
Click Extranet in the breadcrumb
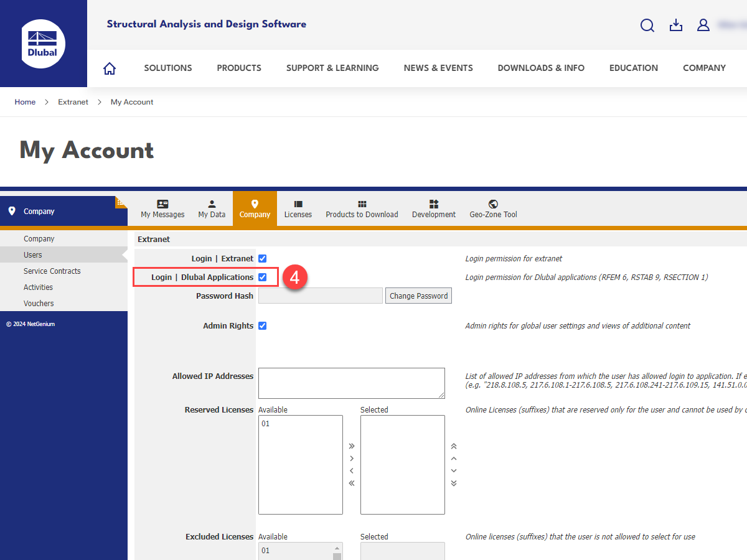point(73,102)
